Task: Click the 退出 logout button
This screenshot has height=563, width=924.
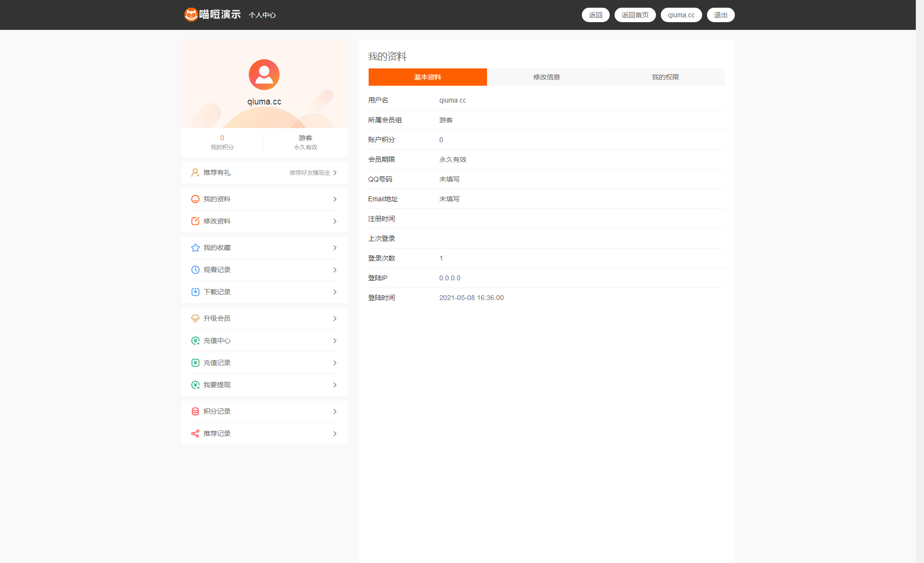Action: coord(720,15)
